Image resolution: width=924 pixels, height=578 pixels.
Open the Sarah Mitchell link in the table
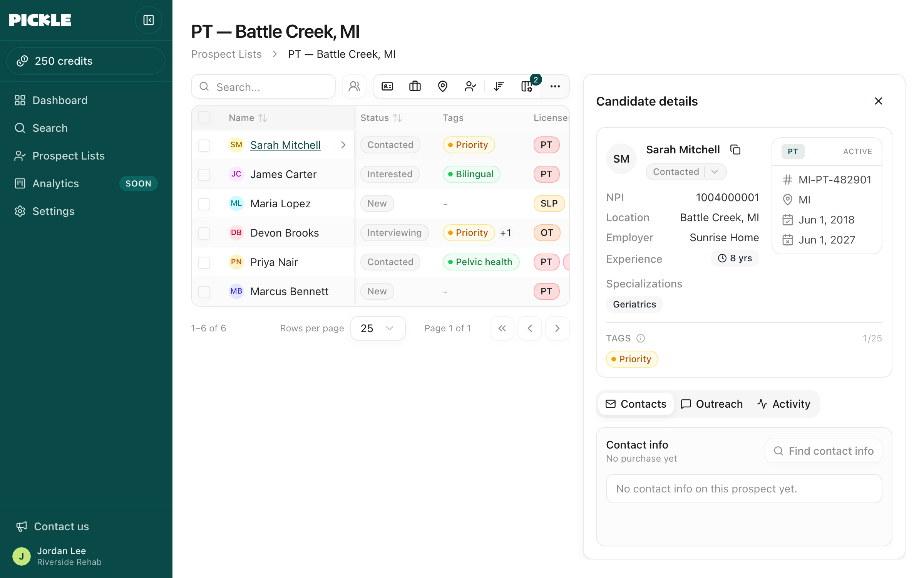pos(285,145)
